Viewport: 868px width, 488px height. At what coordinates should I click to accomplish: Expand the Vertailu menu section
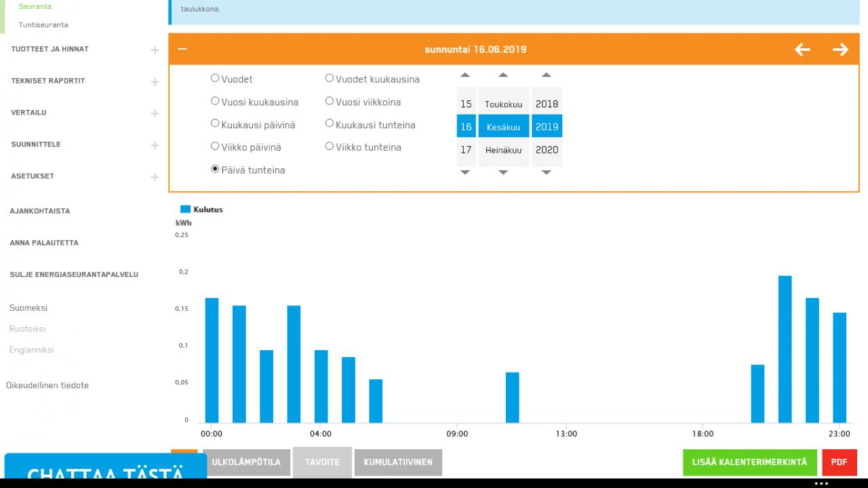point(155,113)
